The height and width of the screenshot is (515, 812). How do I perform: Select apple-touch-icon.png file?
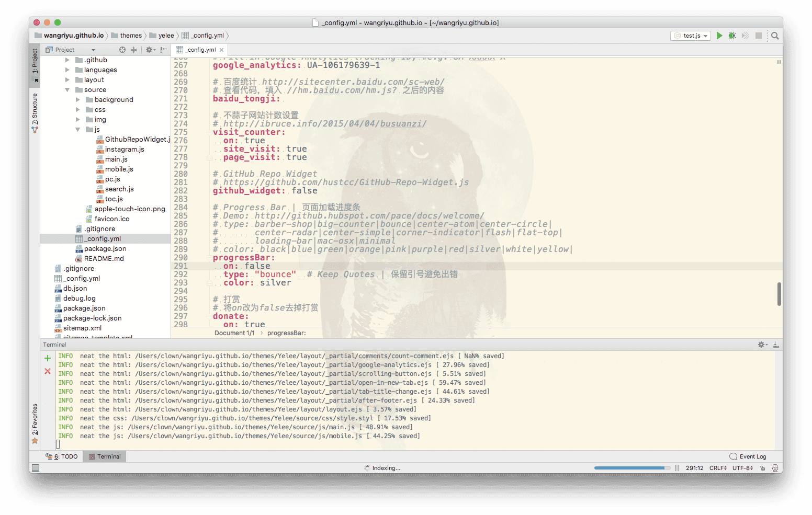pos(126,209)
